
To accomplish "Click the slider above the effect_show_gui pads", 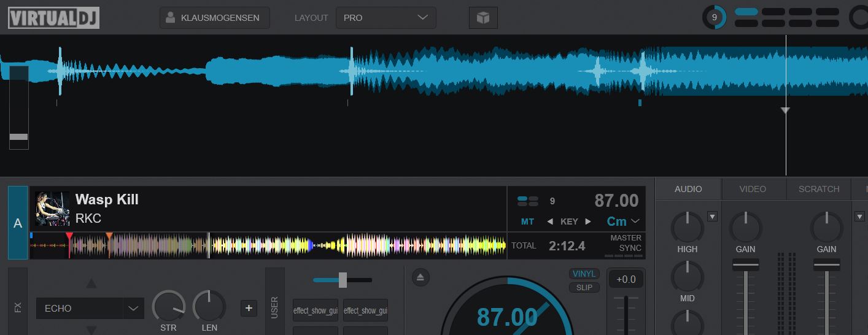I will pyautogui.click(x=343, y=280).
